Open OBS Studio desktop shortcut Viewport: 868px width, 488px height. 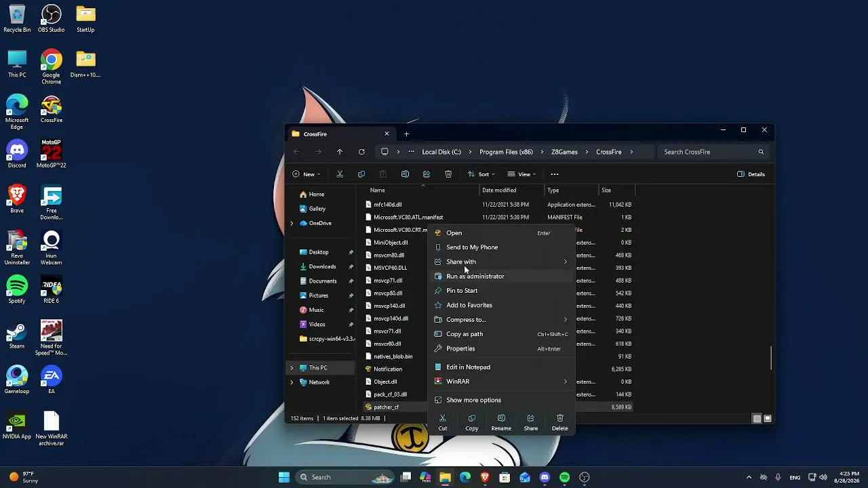[52, 19]
